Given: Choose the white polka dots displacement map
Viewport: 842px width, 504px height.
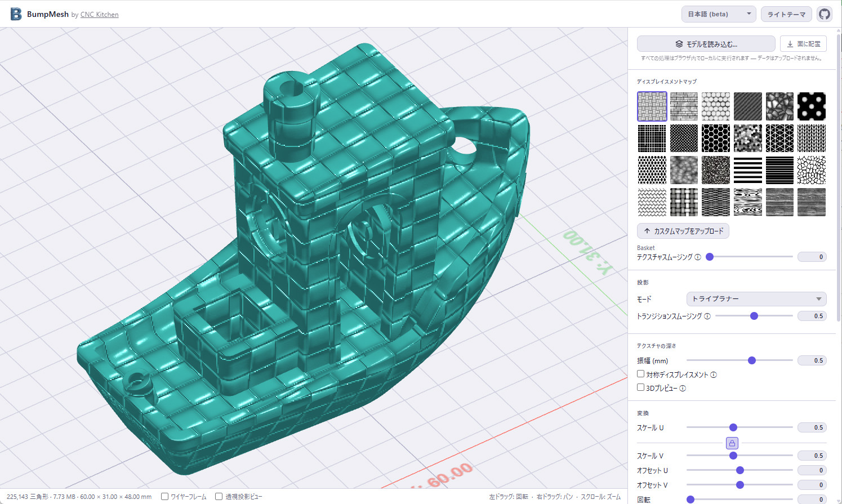Looking at the screenshot, I should (x=812, y=106).
